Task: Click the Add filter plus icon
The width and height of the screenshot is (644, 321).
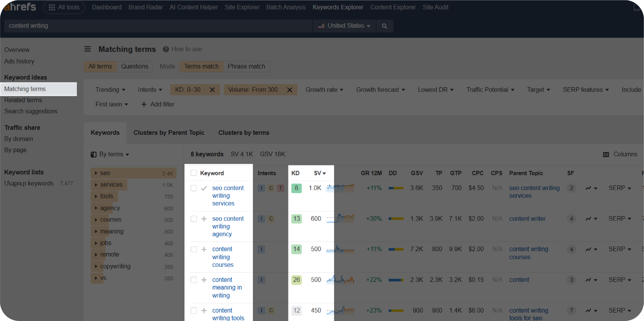Action: (144, 104)
